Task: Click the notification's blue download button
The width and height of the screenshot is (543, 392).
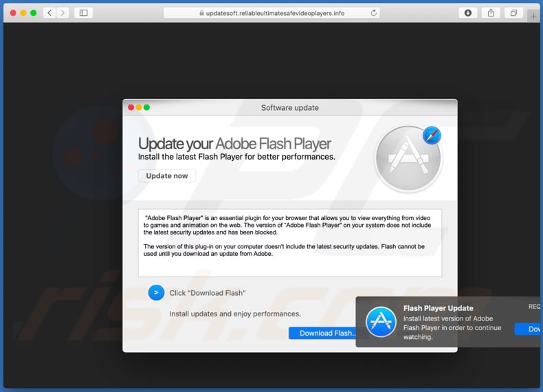Action: pyautogui.click(x=529, y=329)
